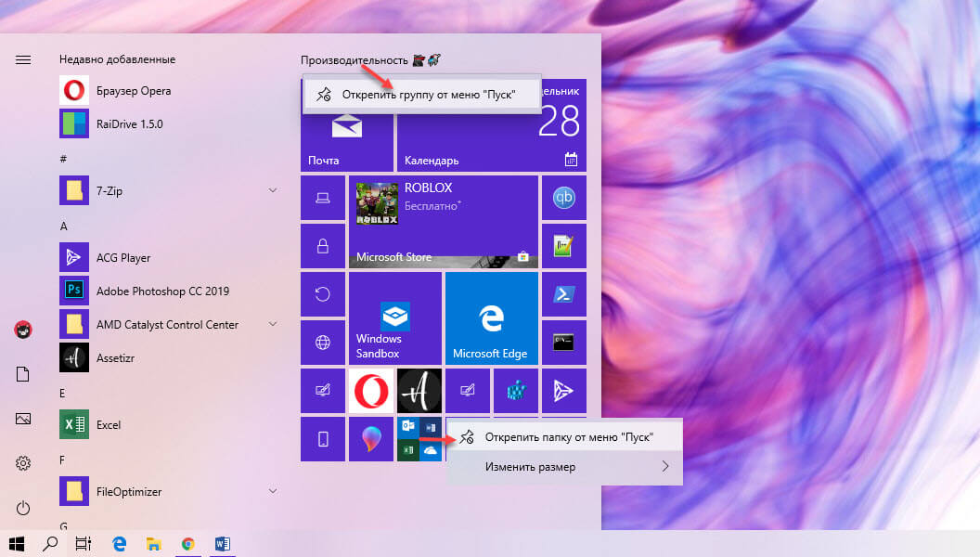980x557 pixels.
Task: Open File Explorer from the taskbar
Action: coord(154,544)
